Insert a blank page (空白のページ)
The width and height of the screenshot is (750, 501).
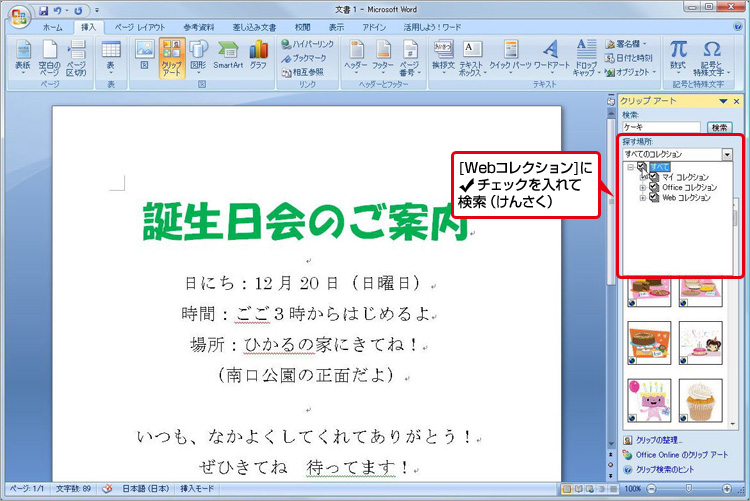pyautogui.click(x=49, y=58)
